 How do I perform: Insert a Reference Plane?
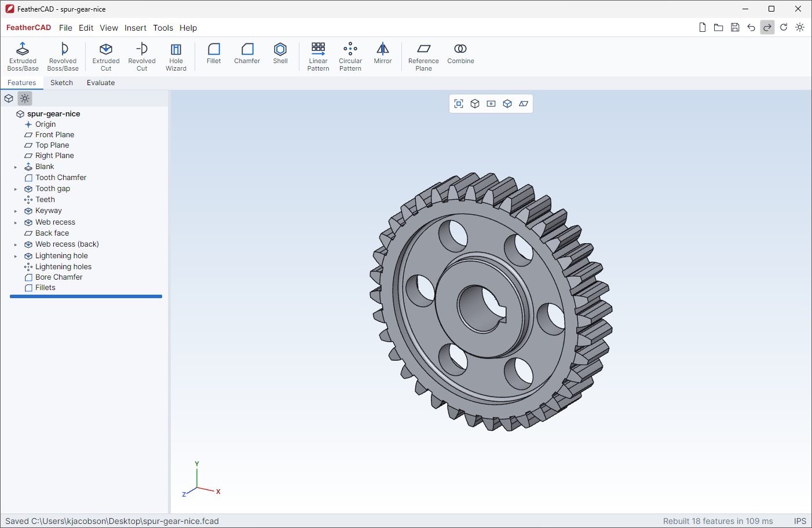423,56
